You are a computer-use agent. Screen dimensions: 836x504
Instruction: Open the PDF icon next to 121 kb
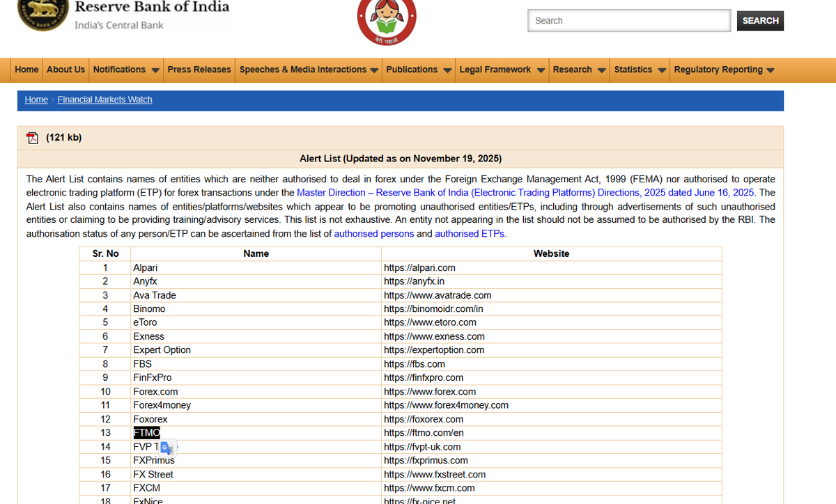pos(32,138)
